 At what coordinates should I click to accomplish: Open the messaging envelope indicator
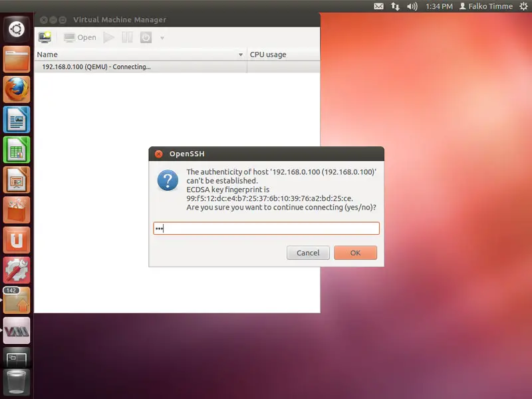pos(378,6)
